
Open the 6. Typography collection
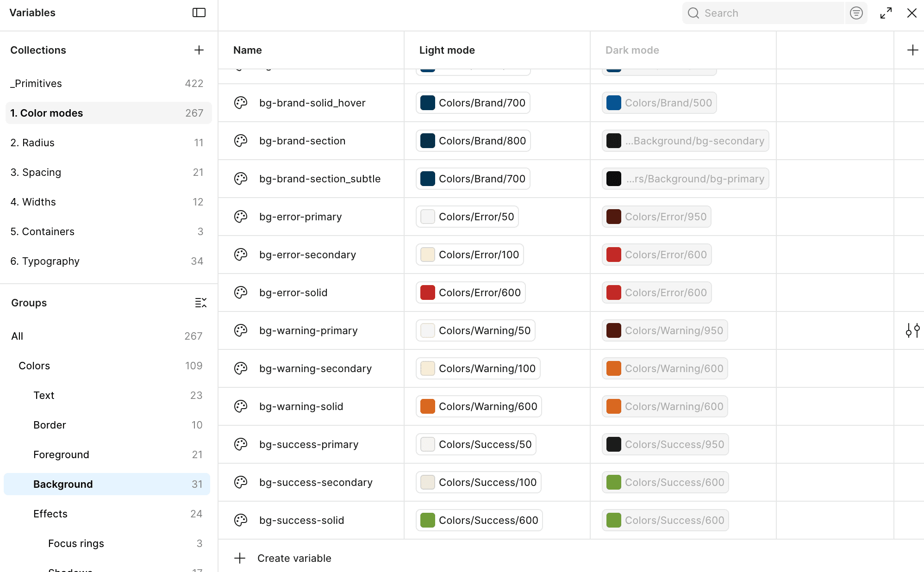click(45, 261)
